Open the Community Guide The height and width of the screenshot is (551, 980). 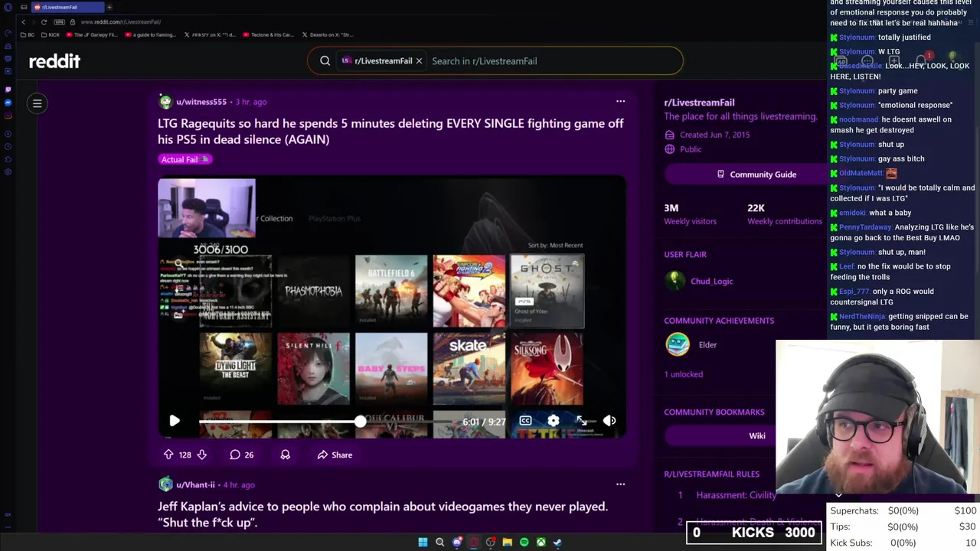[756, 174]
